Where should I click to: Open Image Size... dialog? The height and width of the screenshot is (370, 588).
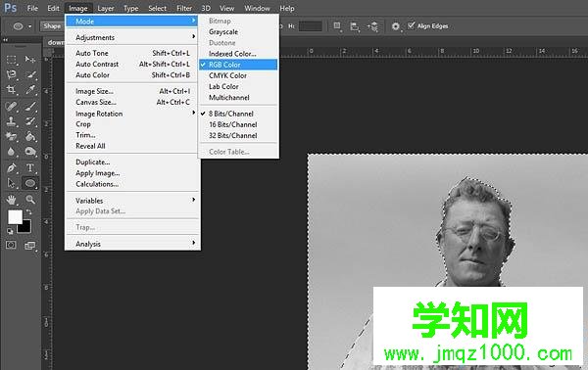132,91
